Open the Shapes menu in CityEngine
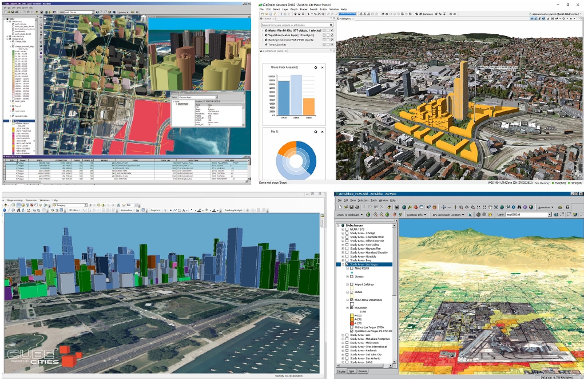This screenshot has width=588, height=384. click(x=303, y=9)
